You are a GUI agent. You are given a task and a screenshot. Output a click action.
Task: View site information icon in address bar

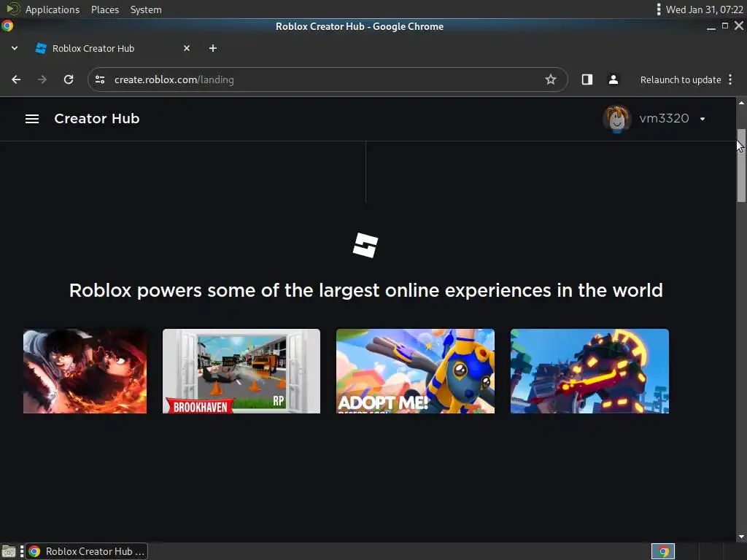[100, 79]
